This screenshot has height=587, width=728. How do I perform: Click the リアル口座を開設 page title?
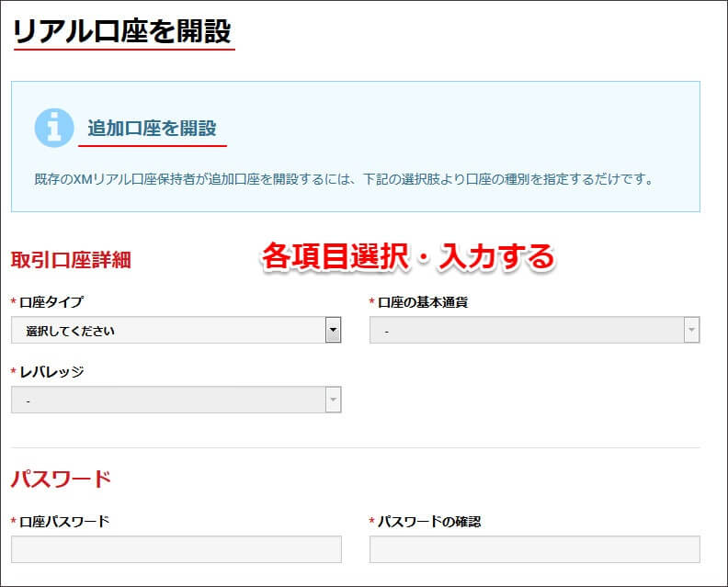[122, 31]
